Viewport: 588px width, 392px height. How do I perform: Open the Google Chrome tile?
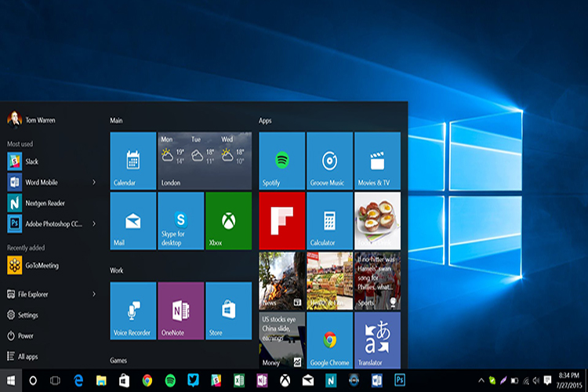[x=329, y=340]
